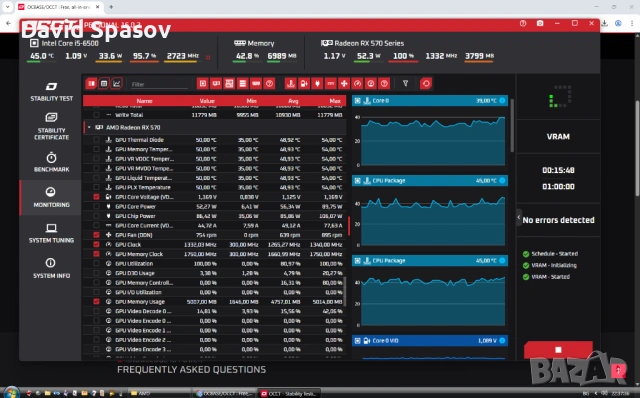640x398 pixels.
Task: Open Chrome downloads icon
Action: point(604,23)
